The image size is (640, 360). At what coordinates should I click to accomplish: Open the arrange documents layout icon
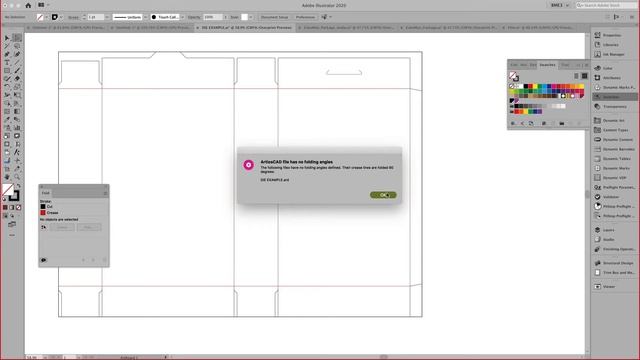pos(42,5)
